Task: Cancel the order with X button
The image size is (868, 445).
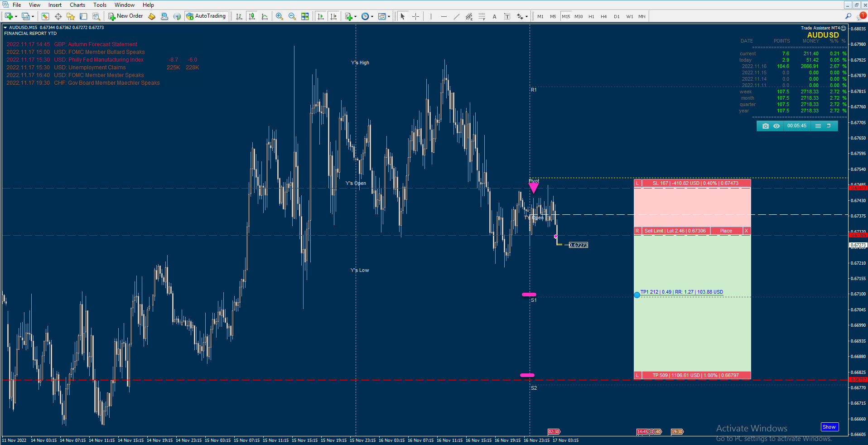Action: coord(746,231)
